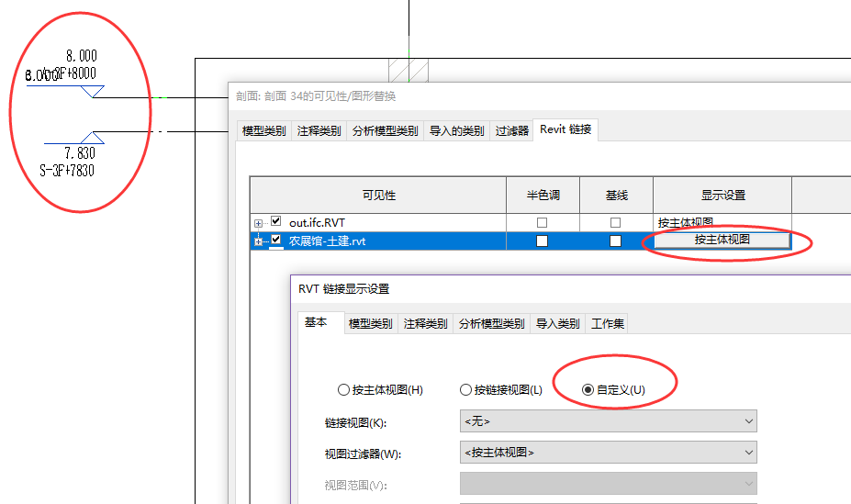Open 模型类别 tab in RVT link settings
The height and width of the screenshot is (504, 851).
click(370, 324)
